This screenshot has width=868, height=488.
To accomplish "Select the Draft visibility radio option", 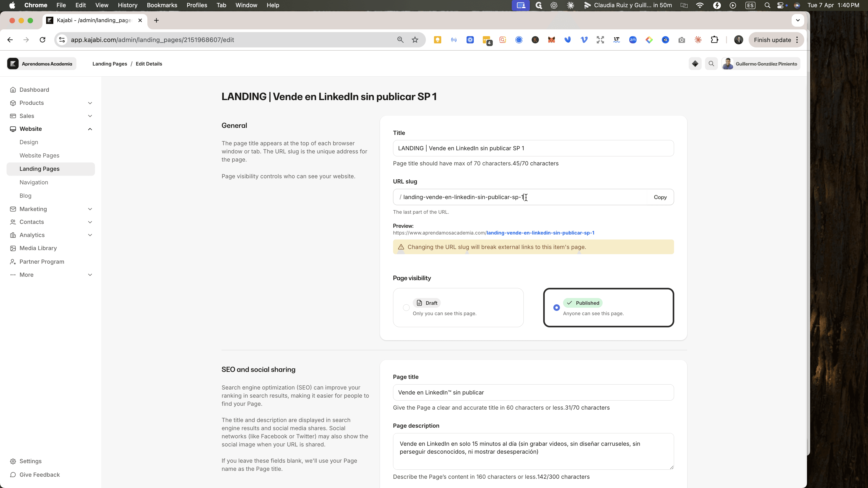I will 406,307.
